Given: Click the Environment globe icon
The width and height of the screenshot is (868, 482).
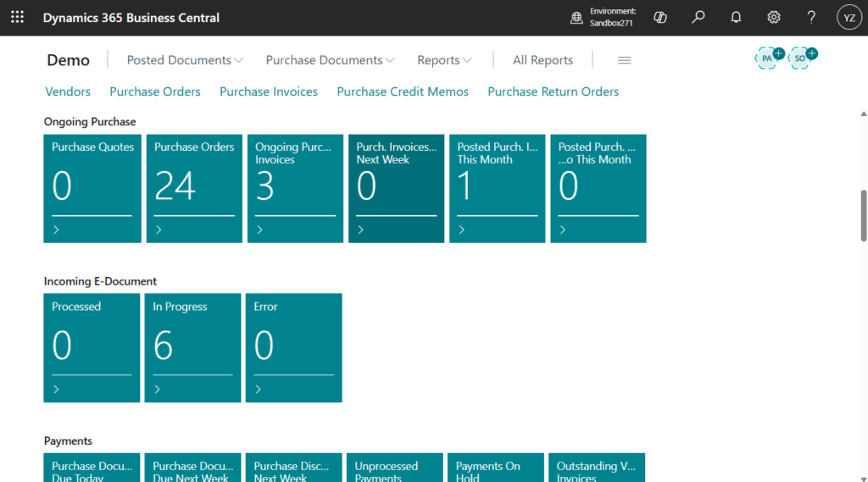Looking at the screenshot, I should pos(576,18).
